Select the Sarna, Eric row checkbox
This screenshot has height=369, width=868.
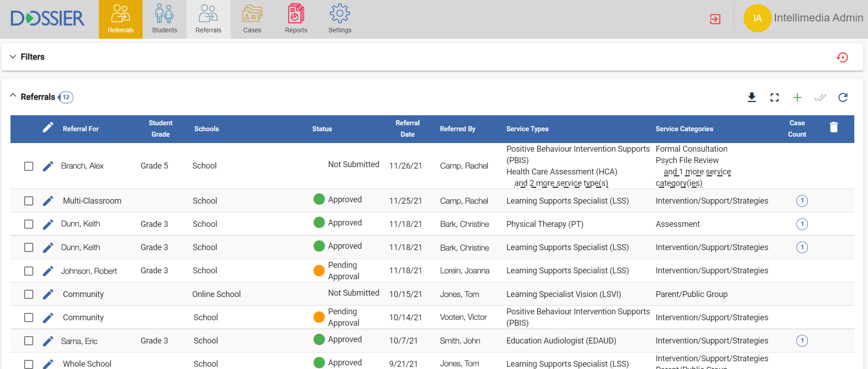point(29,341)
